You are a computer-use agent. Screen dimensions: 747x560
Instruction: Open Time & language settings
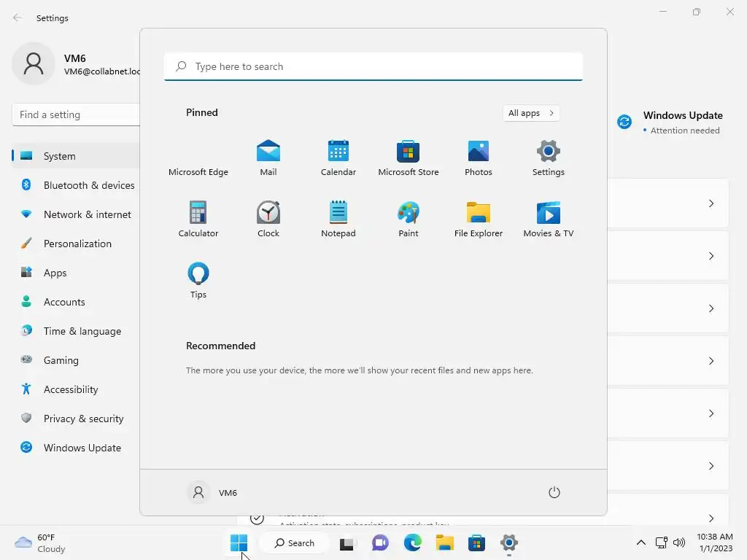pos(76,331)
